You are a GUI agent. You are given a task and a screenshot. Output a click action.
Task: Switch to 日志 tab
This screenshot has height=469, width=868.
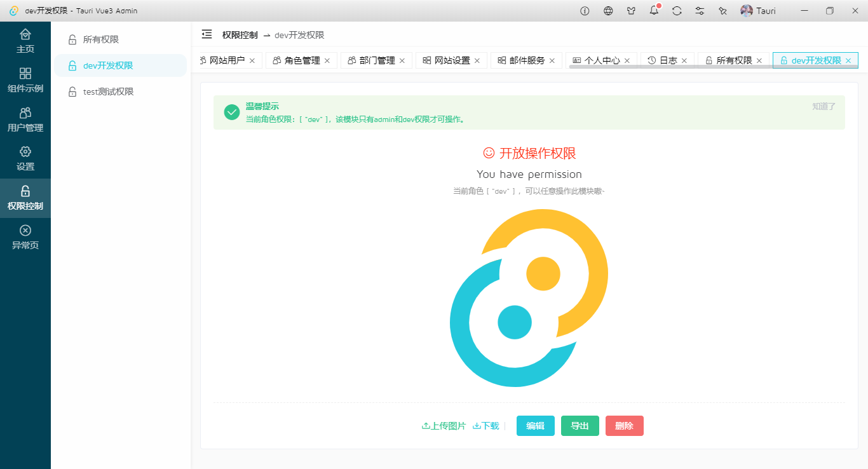pyautogui.click(x=668, y=60)
